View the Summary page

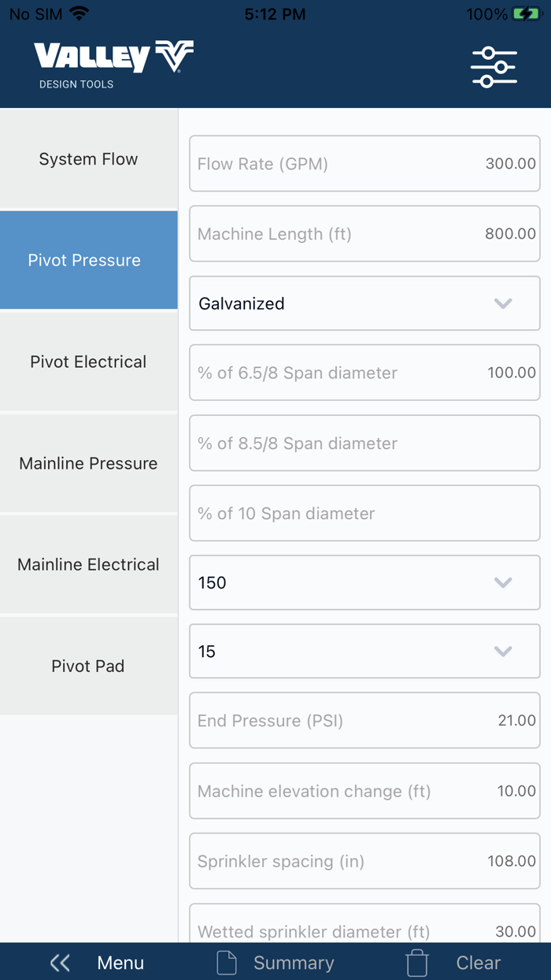(294, 962)
